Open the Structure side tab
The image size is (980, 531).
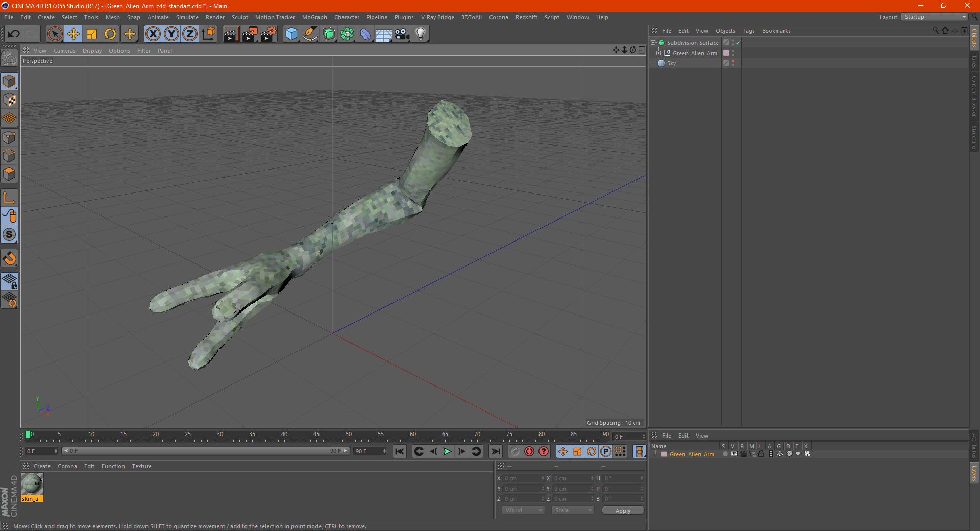coord(974,137)
